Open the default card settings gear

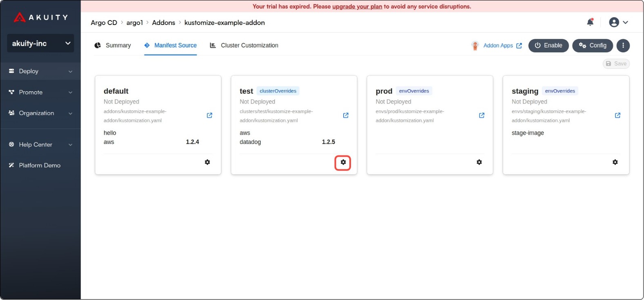click(208, 162)
